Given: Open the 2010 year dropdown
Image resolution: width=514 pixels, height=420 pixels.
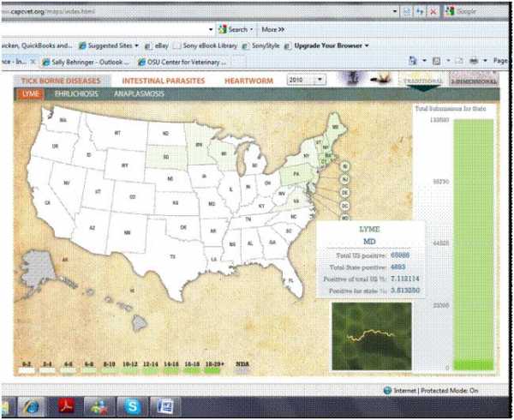Looking at the screenshot, I should [307, 79].
